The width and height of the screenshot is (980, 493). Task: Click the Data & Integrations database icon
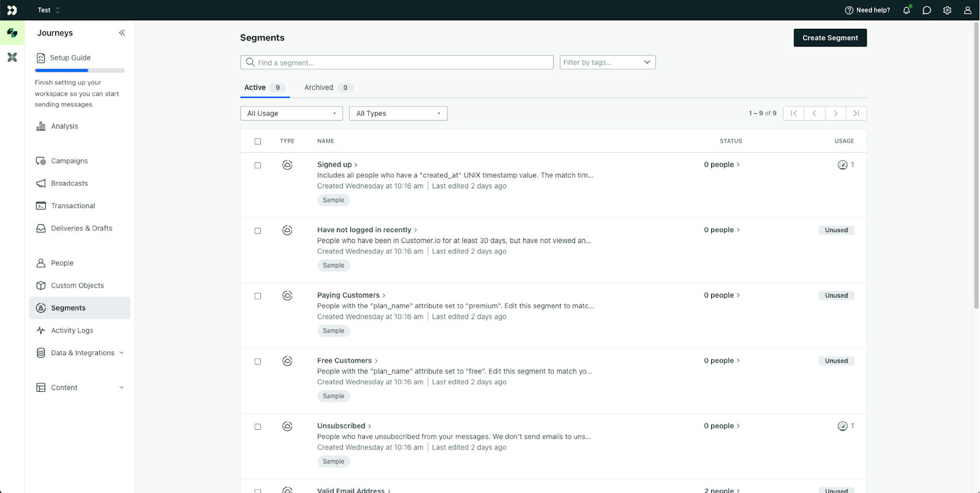pos(41,353)
